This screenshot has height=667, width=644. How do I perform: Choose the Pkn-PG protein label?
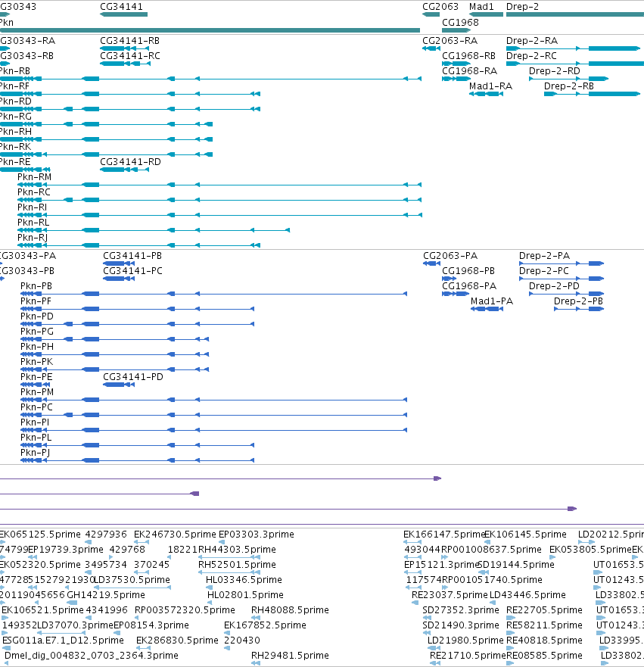click(37, 332)
